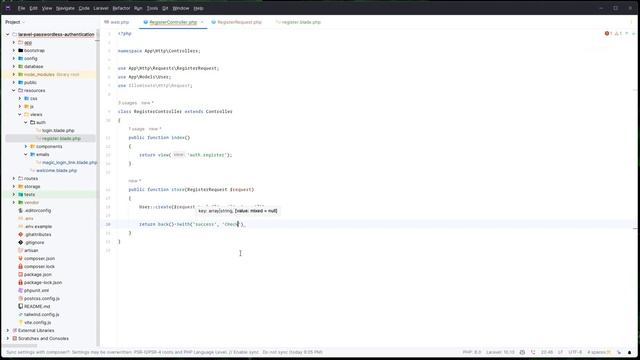Click the status bar notifications icon

pos(629,352)
